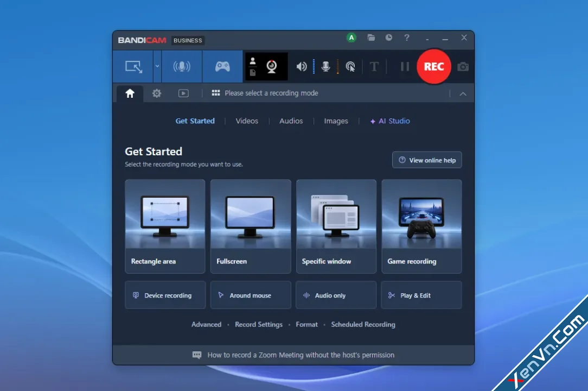Toggle the mouse click effect icon
The image size is (588, 391).
pos(350,67)
